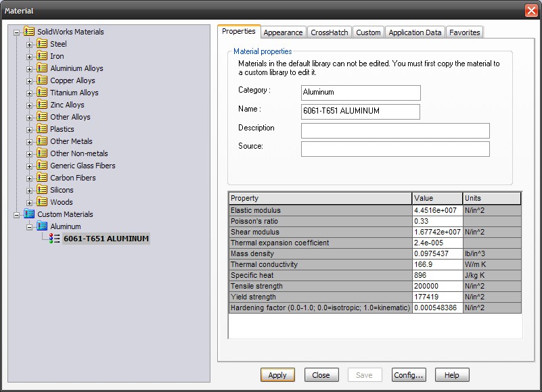Click the Units column header
This screenshot has width=542, height=392.
492,198
